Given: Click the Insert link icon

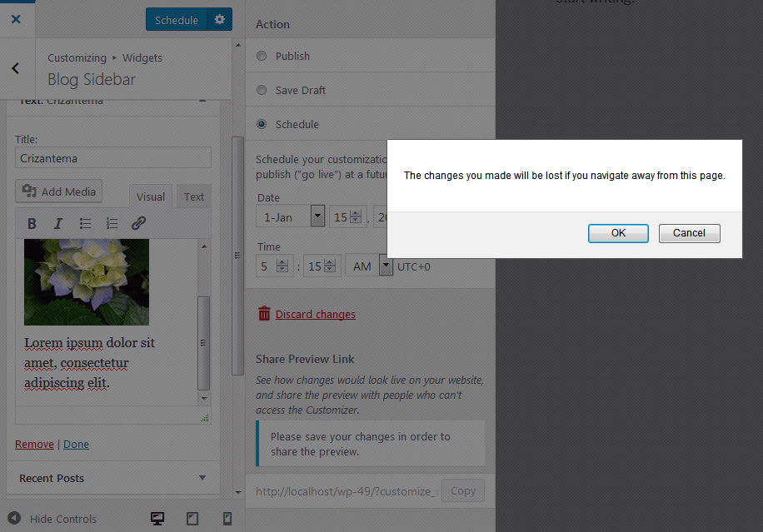Looking at the screenshot, I should tap(139, 223).
